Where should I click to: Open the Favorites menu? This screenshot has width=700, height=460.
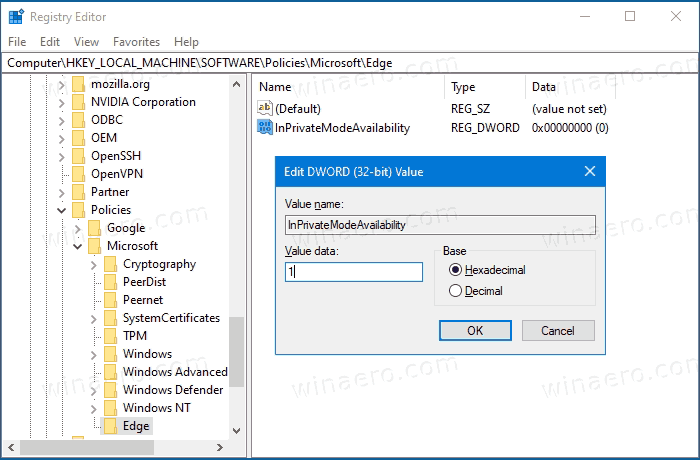(136, 42)
